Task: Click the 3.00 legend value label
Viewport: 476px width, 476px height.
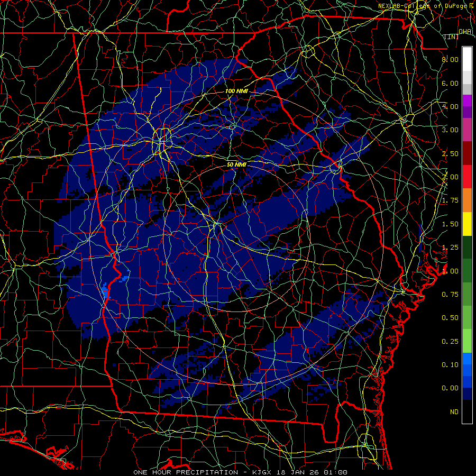Action: (x=450, y=130)
